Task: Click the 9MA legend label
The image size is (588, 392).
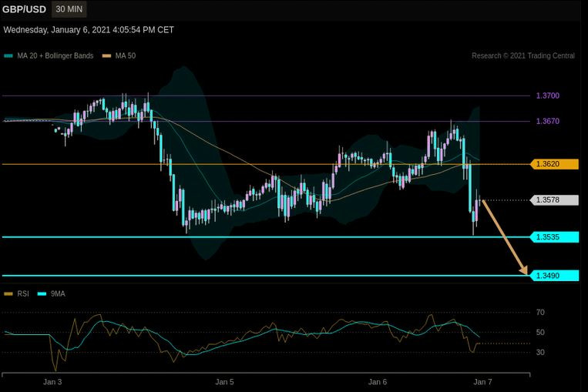Action: [58, 294]
